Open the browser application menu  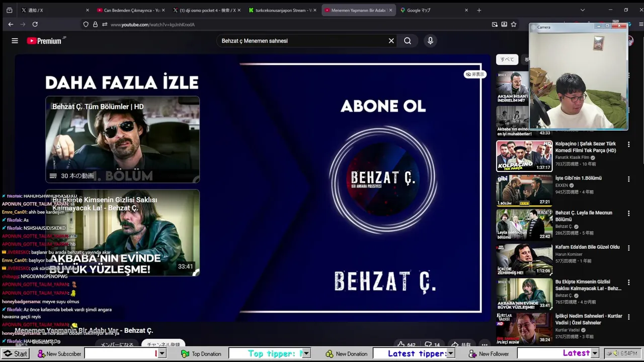coord(641,24)
